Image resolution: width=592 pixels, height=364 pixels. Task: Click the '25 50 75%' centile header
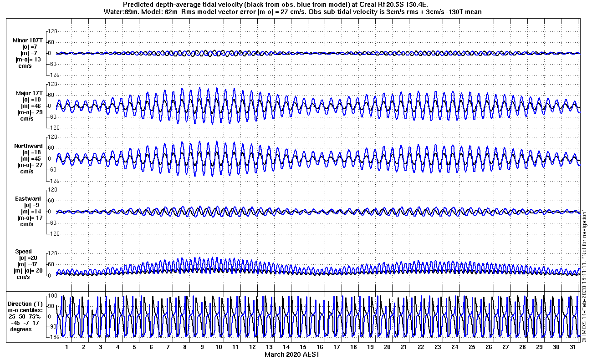(x=24, y=316)
